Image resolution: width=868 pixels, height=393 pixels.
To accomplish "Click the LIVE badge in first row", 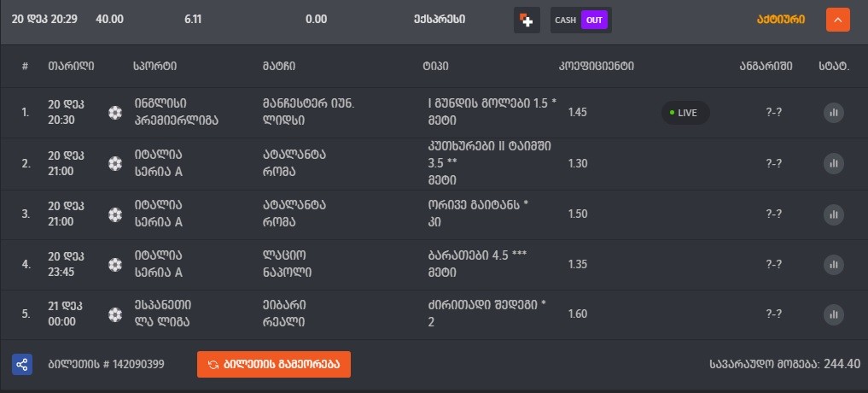I will [685, 112].
